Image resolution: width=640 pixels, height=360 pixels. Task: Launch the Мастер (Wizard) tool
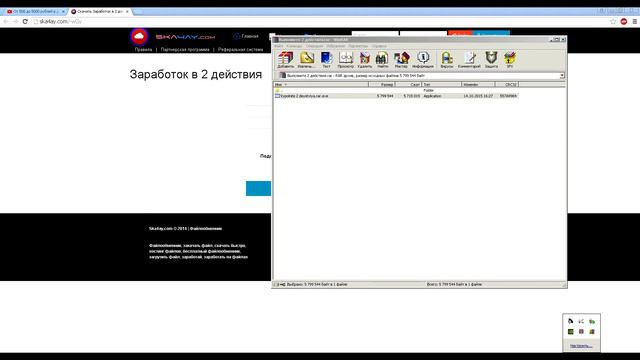click(401, 60)
